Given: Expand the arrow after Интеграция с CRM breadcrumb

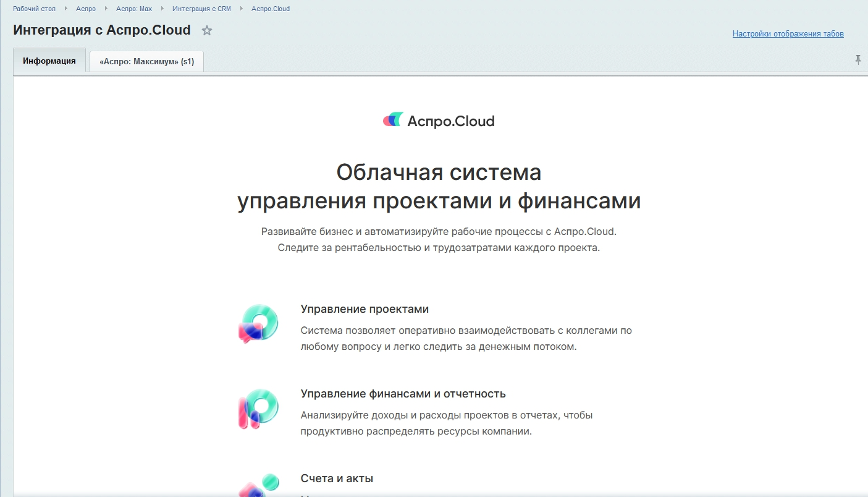Looking at the screenshot, I should click(242, 9).
